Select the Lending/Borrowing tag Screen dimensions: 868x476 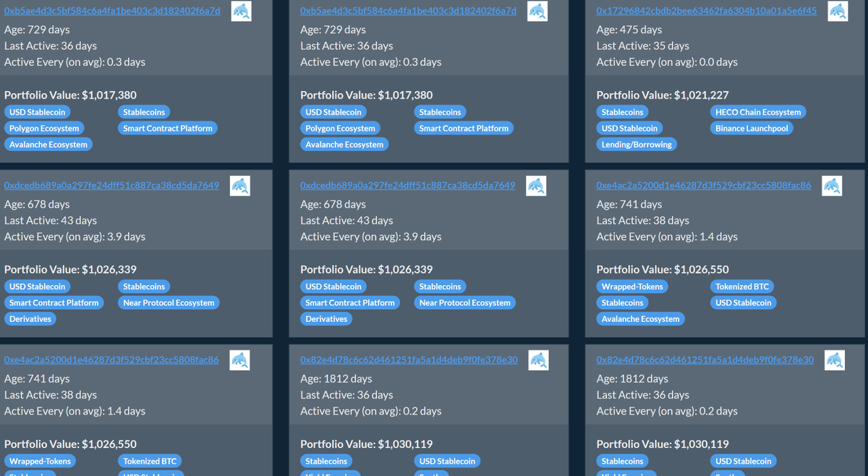point(637,144)
